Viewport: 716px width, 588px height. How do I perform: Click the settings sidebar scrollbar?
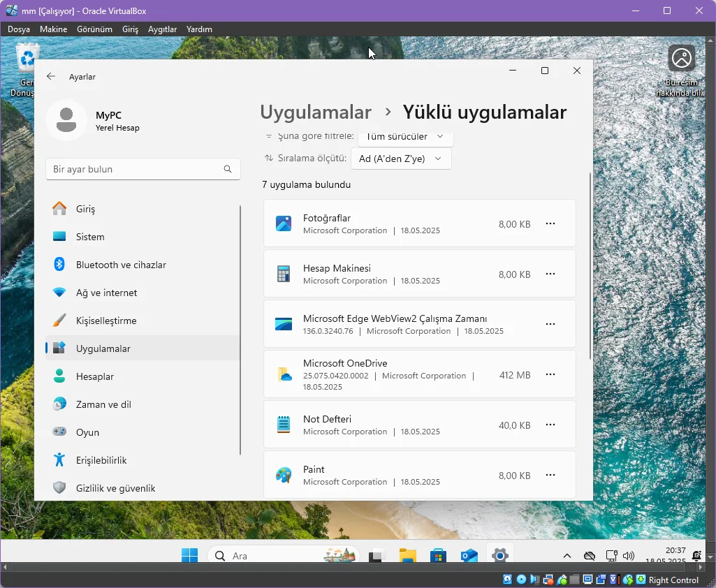(x=240, y=330)
